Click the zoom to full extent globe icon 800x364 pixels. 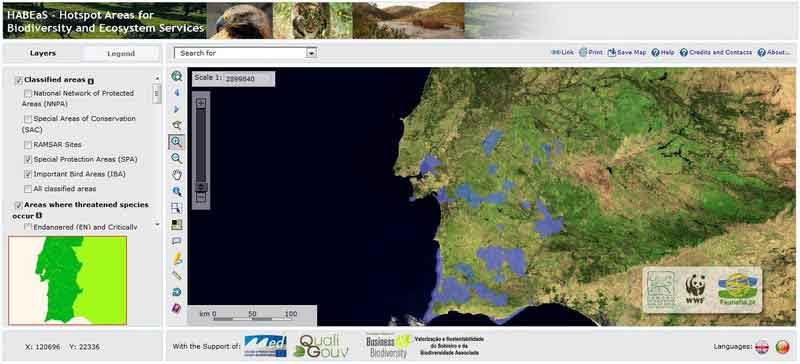177,76
